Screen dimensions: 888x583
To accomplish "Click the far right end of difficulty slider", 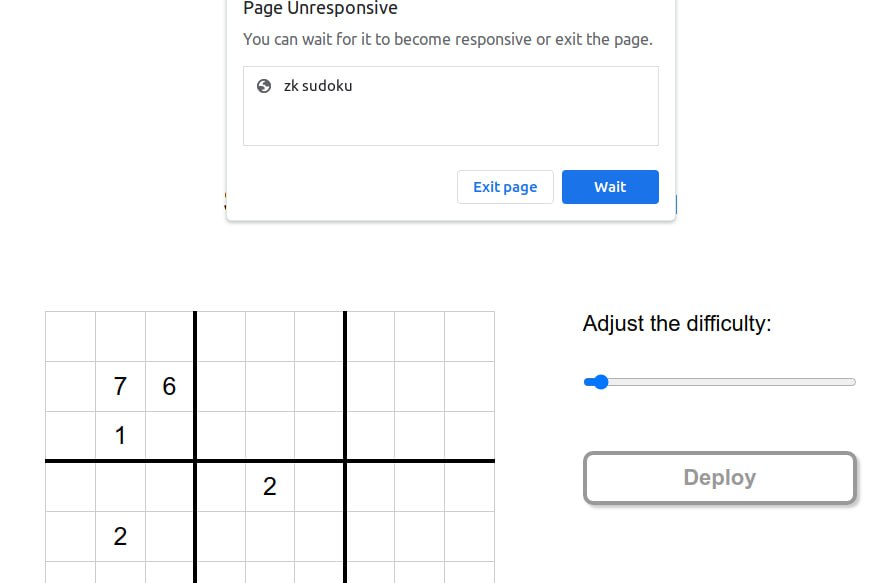I will tap(853, 382).
